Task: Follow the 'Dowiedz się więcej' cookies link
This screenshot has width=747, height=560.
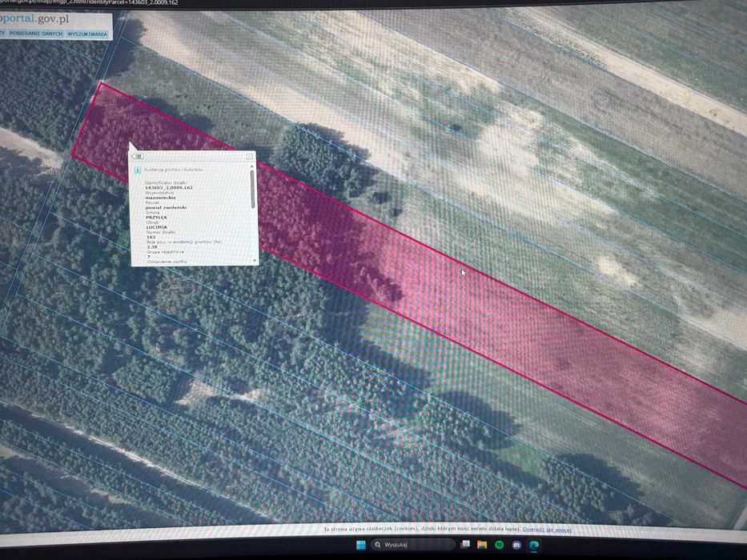Action: [547, 529]
